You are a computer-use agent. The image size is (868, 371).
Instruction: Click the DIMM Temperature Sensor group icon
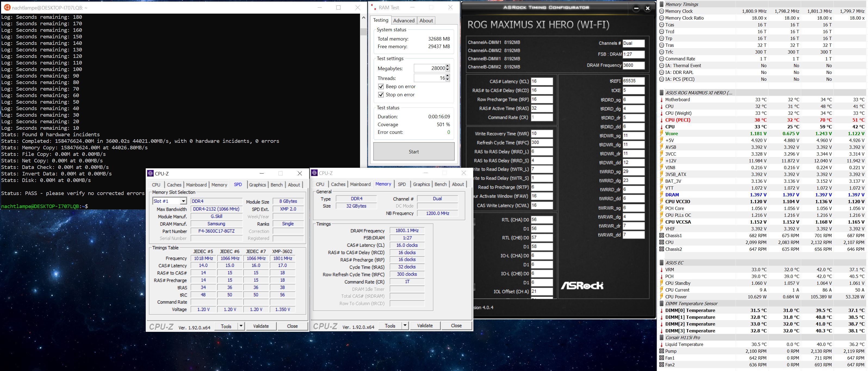coord(661,304)
